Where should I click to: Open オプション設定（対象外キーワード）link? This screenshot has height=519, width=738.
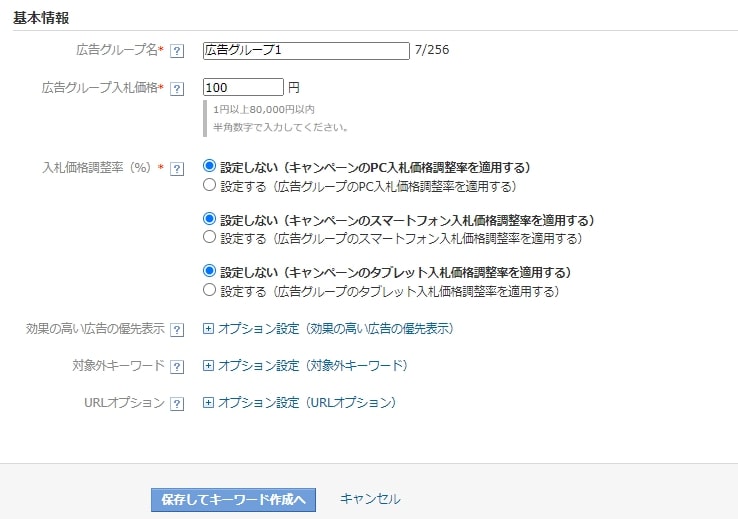click(x=313, y=366)
